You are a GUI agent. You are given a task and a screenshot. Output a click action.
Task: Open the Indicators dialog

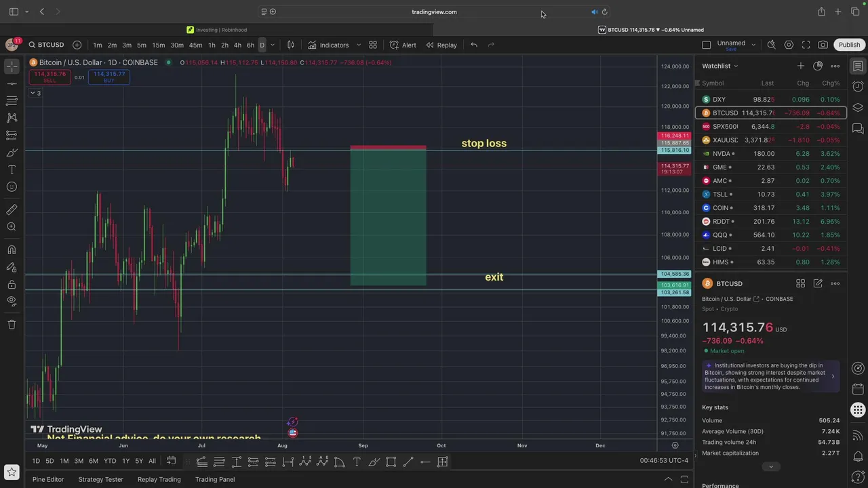pos(328,45)
